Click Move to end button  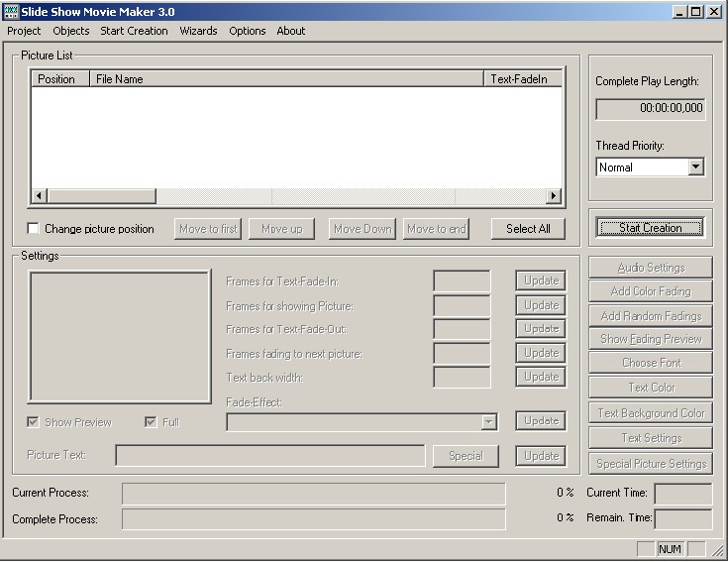click(x=436, y=229)
